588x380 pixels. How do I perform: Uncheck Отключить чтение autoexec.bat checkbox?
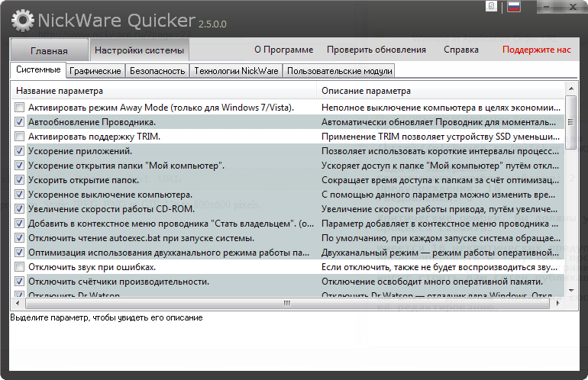[20, 238]
